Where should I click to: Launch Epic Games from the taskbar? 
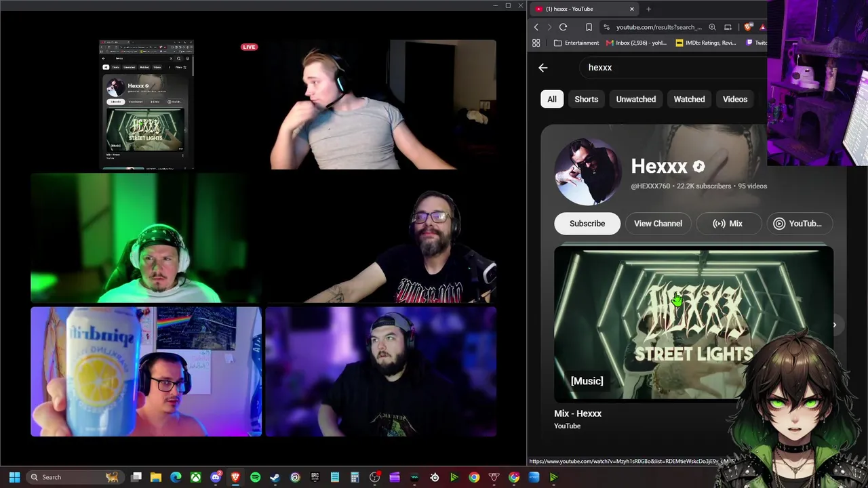coord(315,477)
